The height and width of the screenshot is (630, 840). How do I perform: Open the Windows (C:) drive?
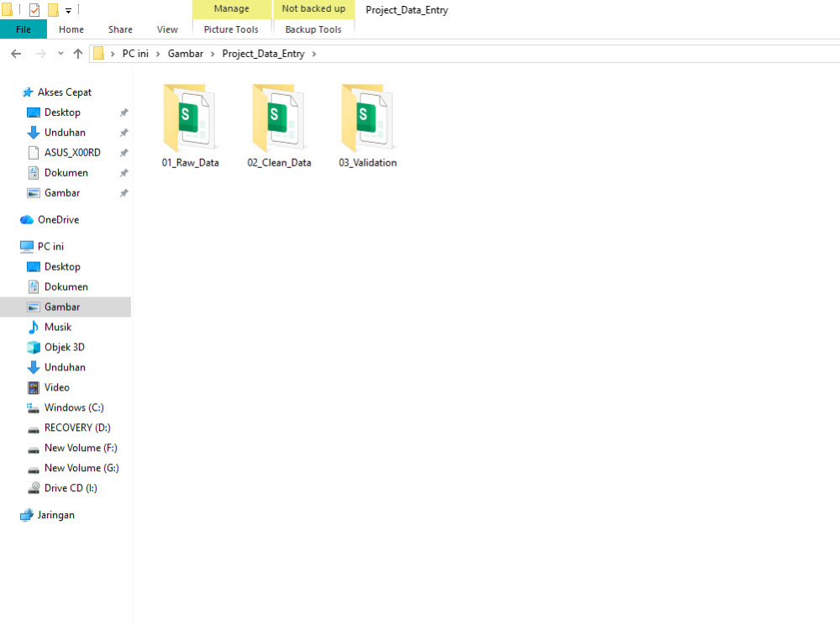(74, 407)
